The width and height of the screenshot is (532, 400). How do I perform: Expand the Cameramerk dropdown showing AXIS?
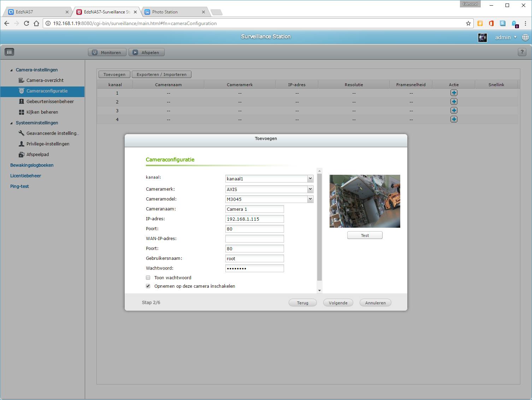coord(269,189)
